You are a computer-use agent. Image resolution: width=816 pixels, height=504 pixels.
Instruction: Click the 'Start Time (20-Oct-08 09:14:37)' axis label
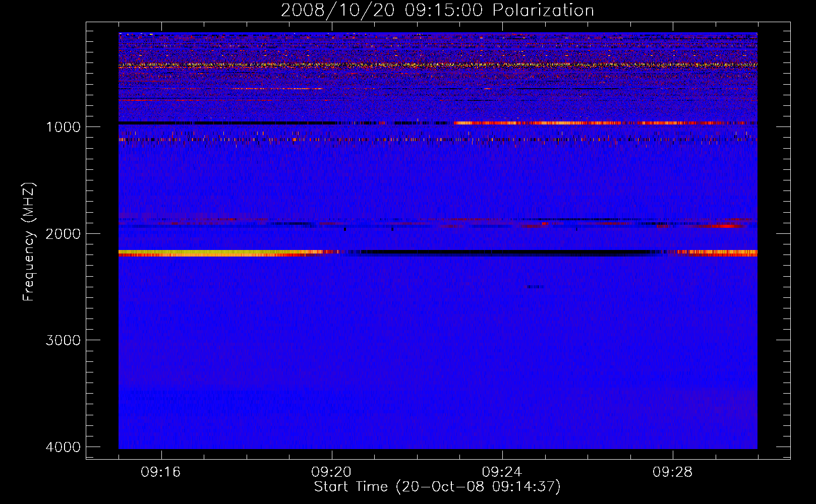click(437, 487)
